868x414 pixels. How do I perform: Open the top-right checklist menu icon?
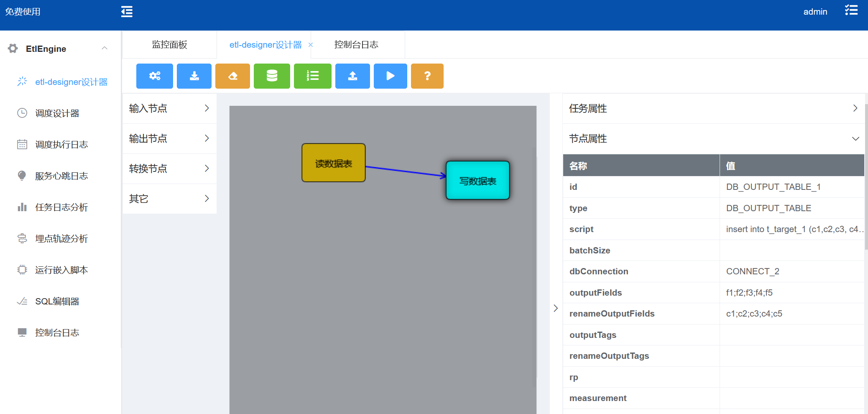(x=851, y=10)
